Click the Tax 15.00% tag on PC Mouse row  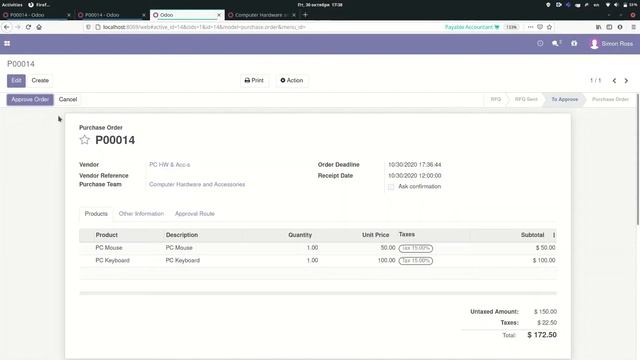(x=416, y=248)
